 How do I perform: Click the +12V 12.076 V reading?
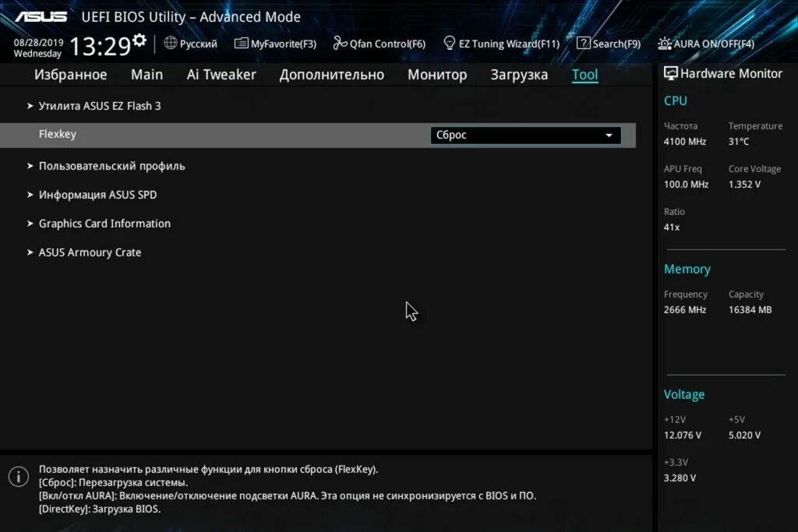tap(683, 435)
